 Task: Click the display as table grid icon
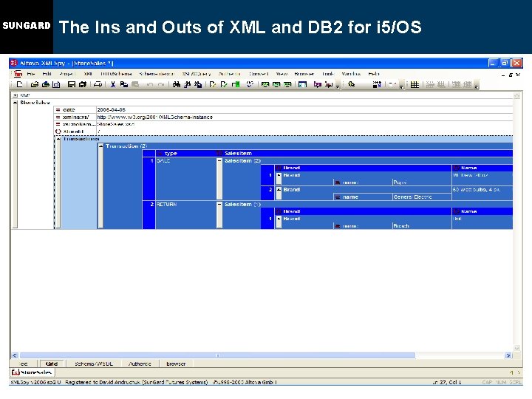tap(415, 84)
